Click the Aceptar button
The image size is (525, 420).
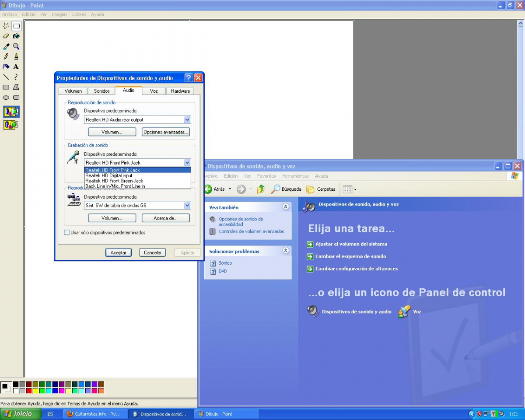click(x=118, y=252)
